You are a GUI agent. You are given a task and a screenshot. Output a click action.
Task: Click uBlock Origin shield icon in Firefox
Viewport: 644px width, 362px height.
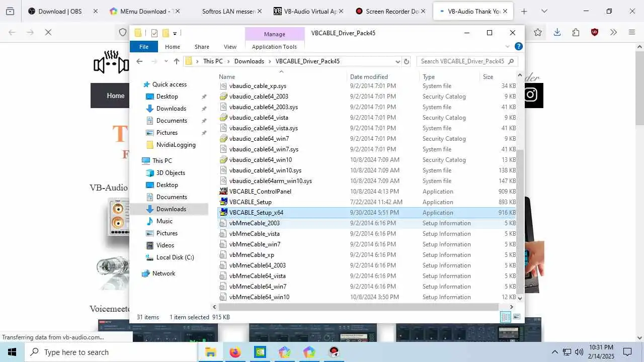[x=594, y=32]
